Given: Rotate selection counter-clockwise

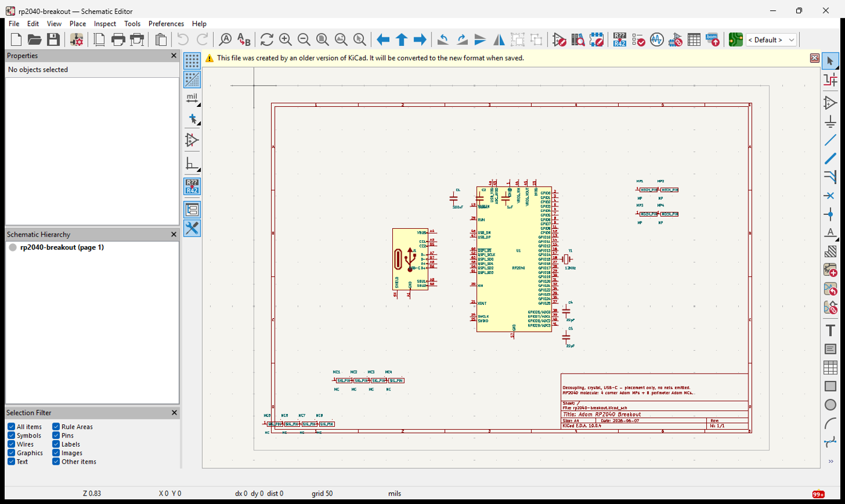Looking at the screenshot, I should click(443, 40).
